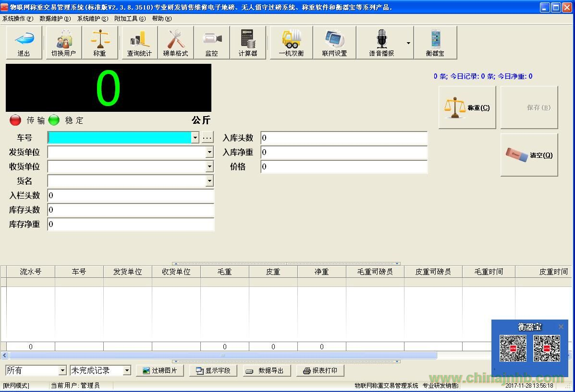Viewport: 575px width, 392px height.
Task: Open 查询统计 query statistics
Action: (x=139, y=43)
